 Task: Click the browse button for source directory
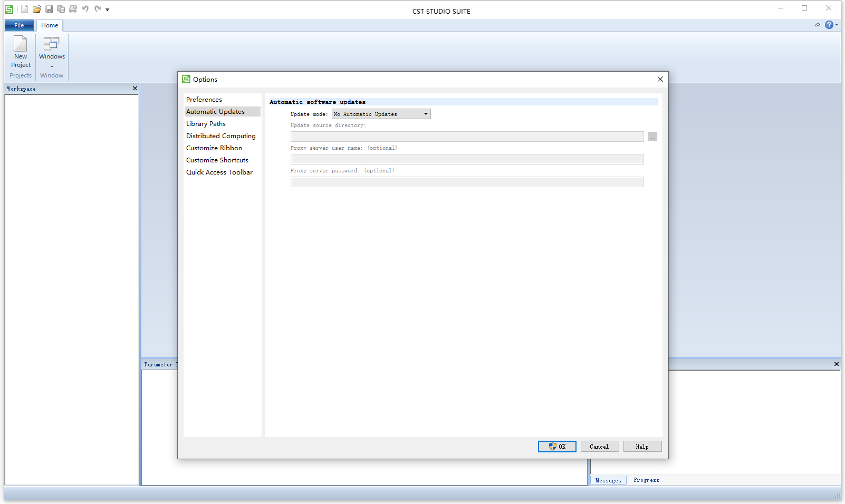[x=652, y=137]
